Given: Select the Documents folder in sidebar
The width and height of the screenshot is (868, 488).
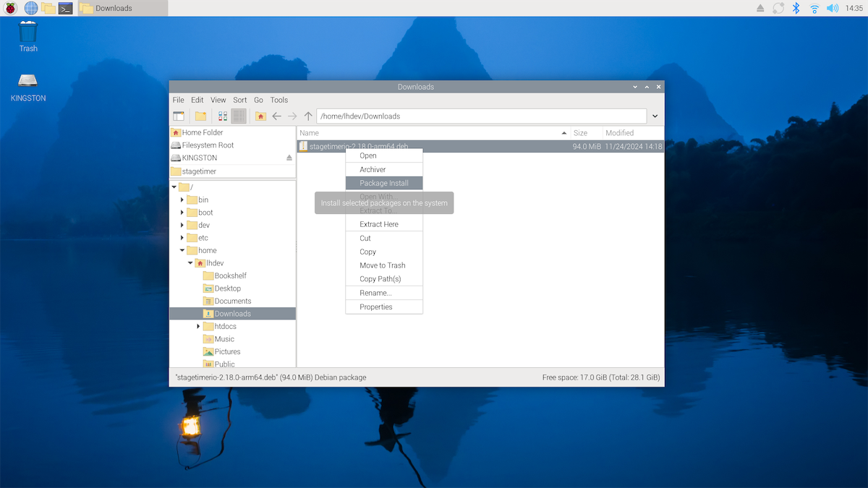Looking at the screenshot, I should 233,301.
